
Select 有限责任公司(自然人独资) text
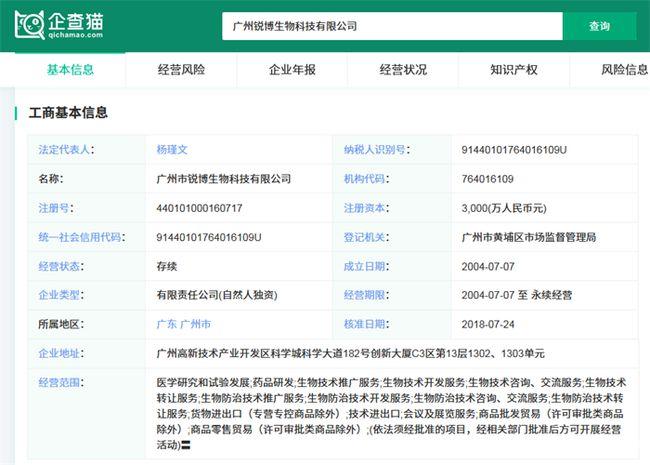pyautogui.click(x=217, y=295)
